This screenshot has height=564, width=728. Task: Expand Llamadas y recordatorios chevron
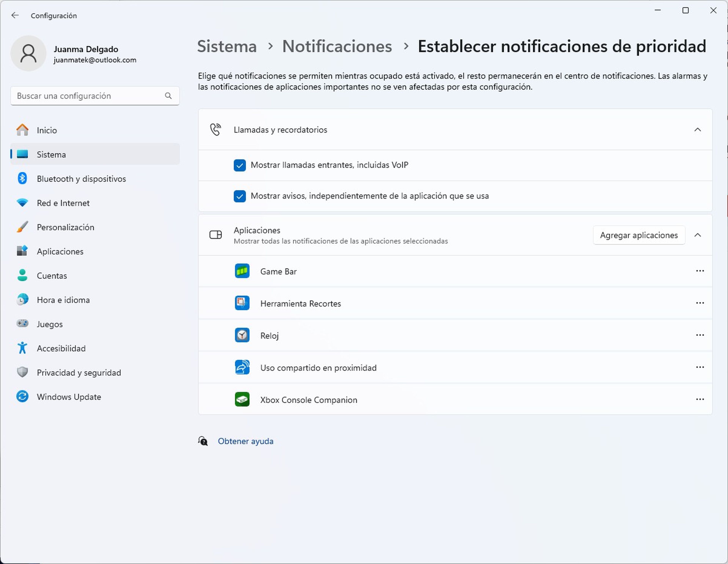[698, 130]
